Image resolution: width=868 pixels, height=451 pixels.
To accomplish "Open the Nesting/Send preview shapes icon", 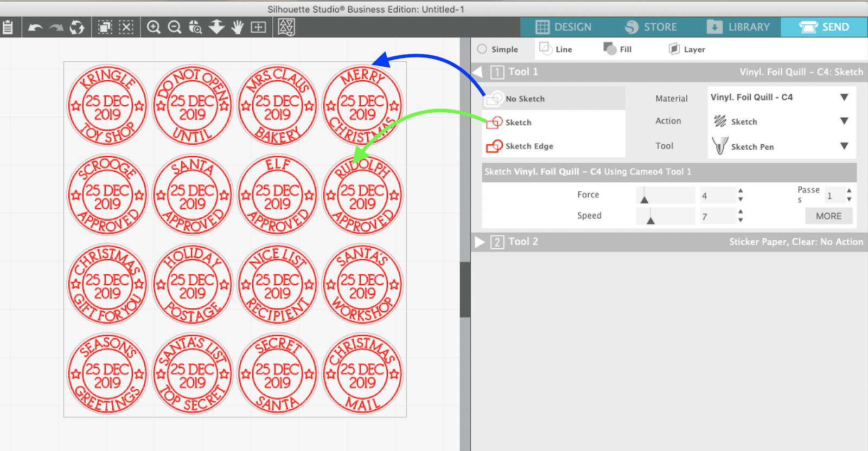I will 286,27.
